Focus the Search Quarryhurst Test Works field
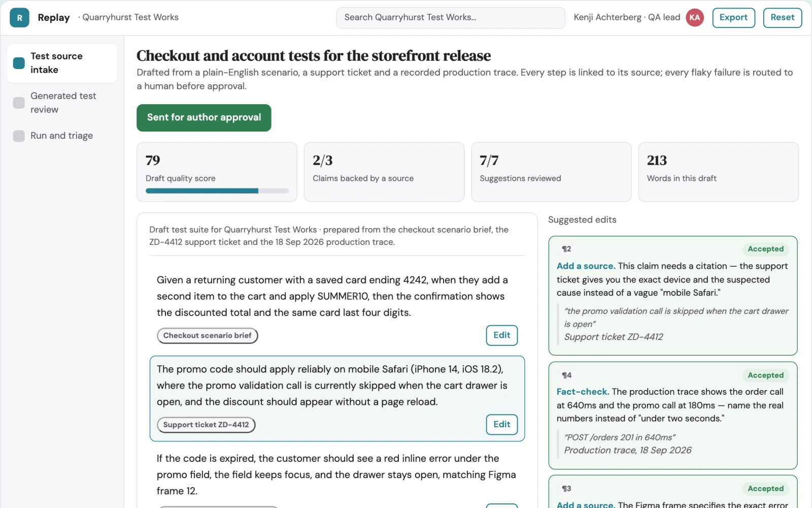812x508 pixels. click(451, 18)
